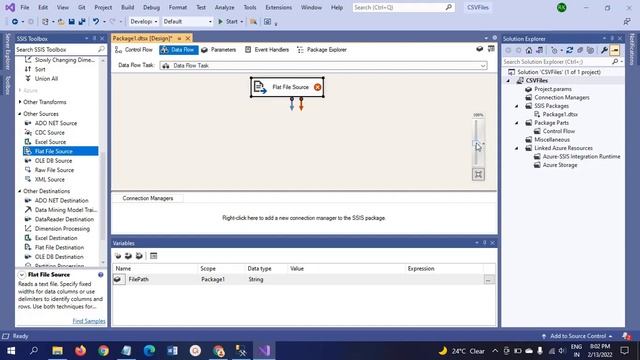The height and width of the screenshot is (360, 640).
Task: Click the top Search (Ctrl+Q) box
Action: click(403, 7)
